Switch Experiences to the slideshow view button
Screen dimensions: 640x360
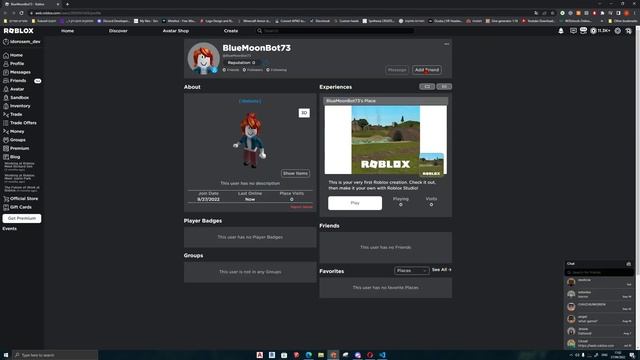coord(427,87)
